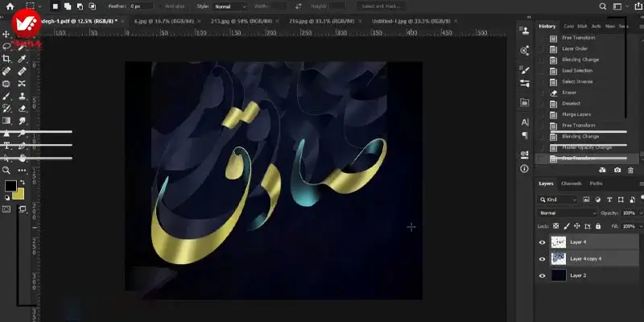The image size is (644, 322).
Task: Select the Lasso tool
Action: pyautogui.click(x=6, y=46)
